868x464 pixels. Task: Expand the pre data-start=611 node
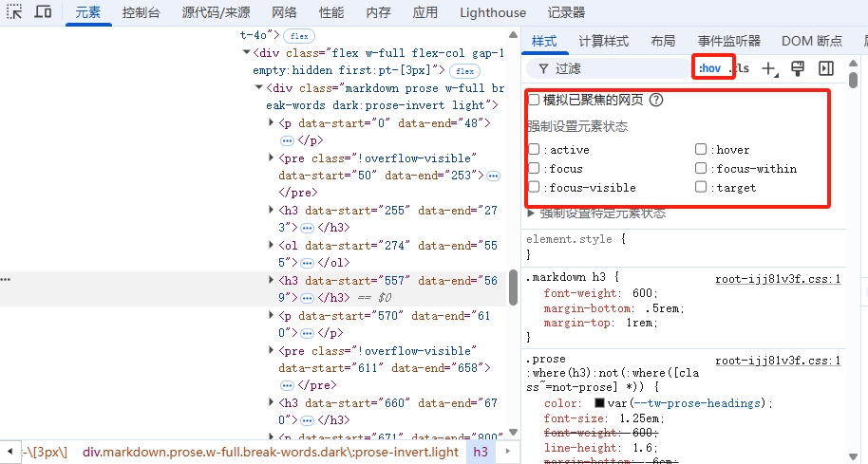[272, 350]
